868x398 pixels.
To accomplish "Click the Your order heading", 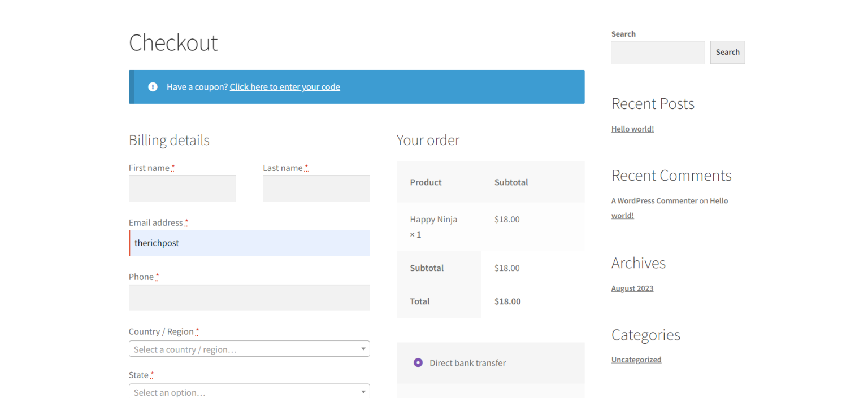I will click(428, 140).
